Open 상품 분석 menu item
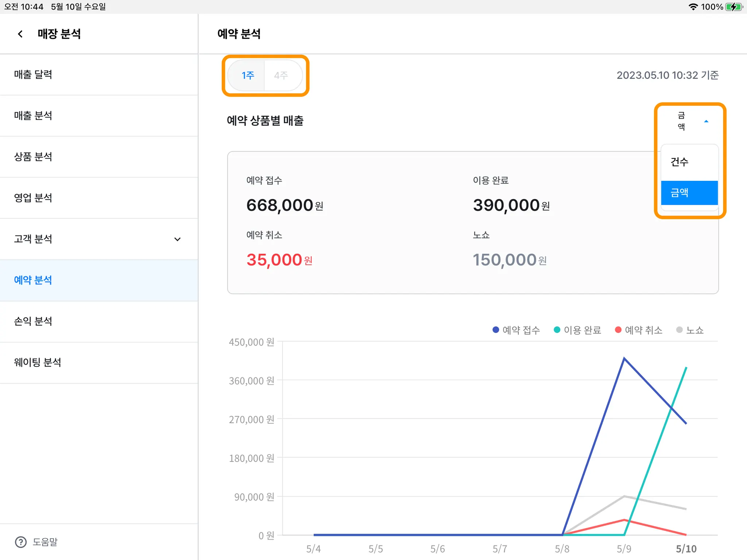The image size is (747, 560). 33,157
